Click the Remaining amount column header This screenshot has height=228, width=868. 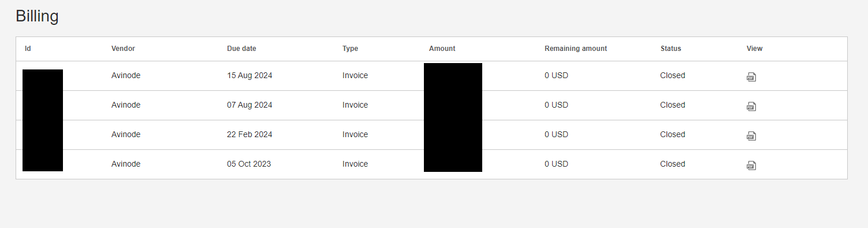(x=576, y=49)
